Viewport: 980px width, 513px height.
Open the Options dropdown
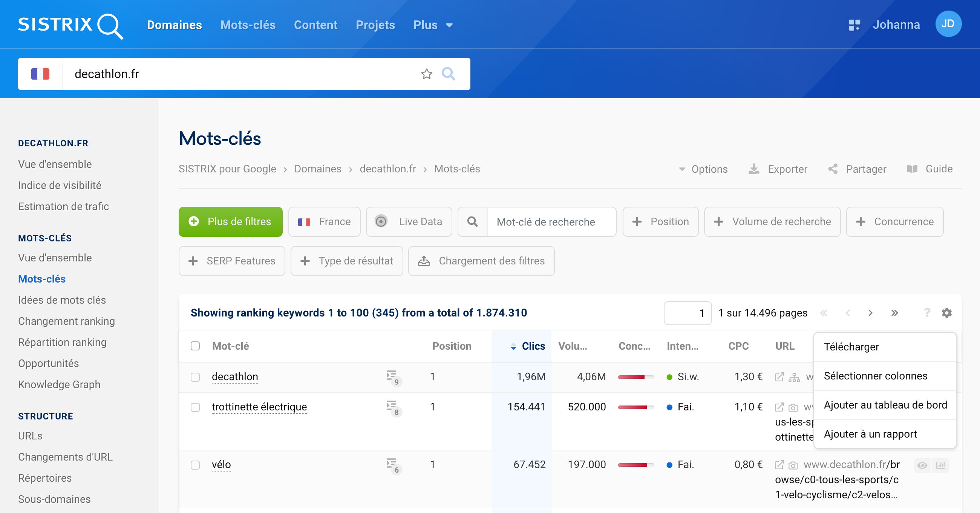point(703,169)
